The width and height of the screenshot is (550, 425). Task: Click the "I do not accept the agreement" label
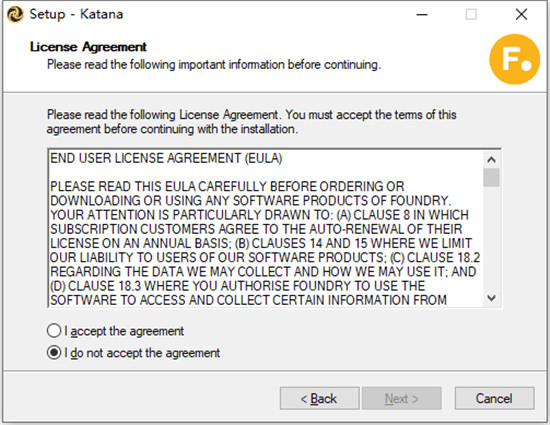pyautogui.click(x=142, y=353)
